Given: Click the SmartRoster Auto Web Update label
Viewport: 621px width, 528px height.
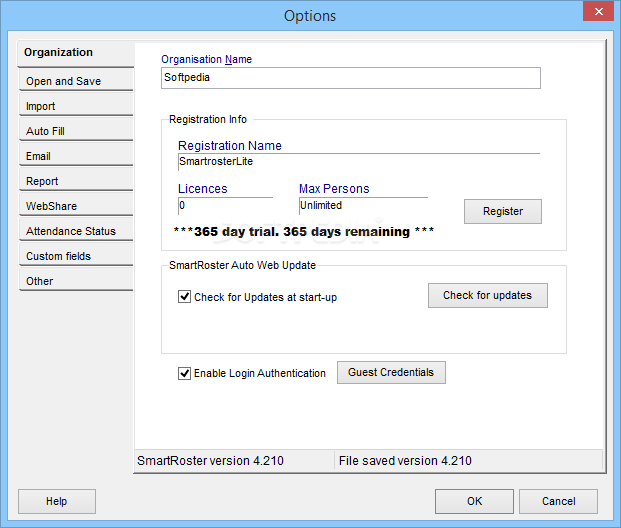Looking at the screenshot, I should click(242, 265).
